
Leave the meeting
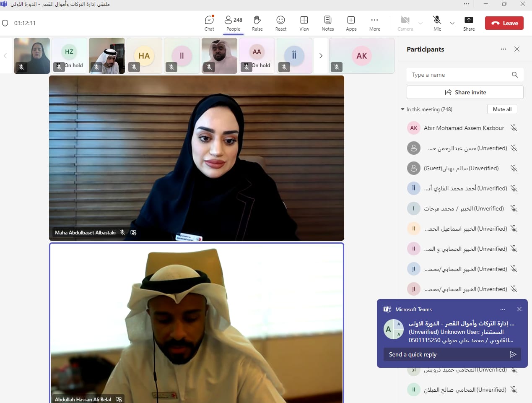point(504,23)
